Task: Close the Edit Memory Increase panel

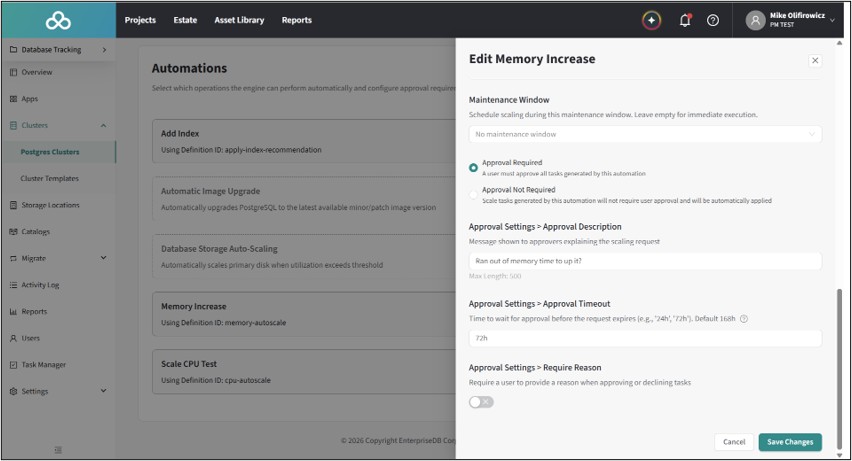Action: (x=815, y=60)
